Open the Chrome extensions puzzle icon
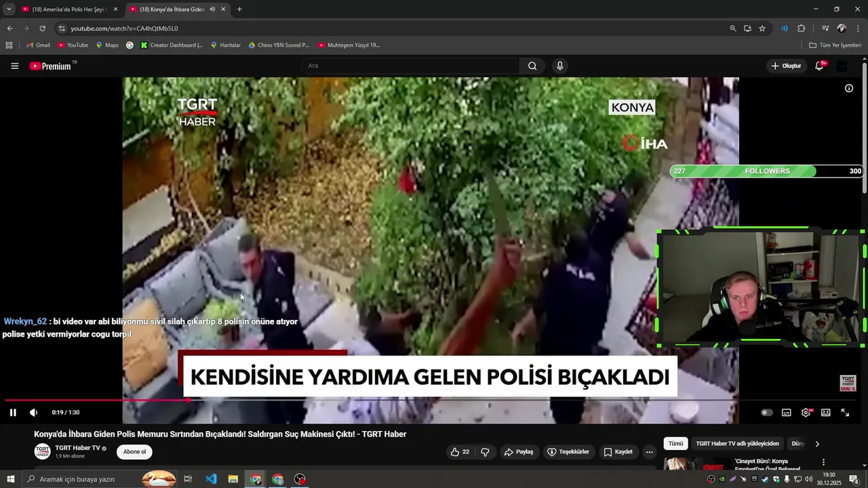The width and height of the screenshot is (868, 488). coord(802,28)
